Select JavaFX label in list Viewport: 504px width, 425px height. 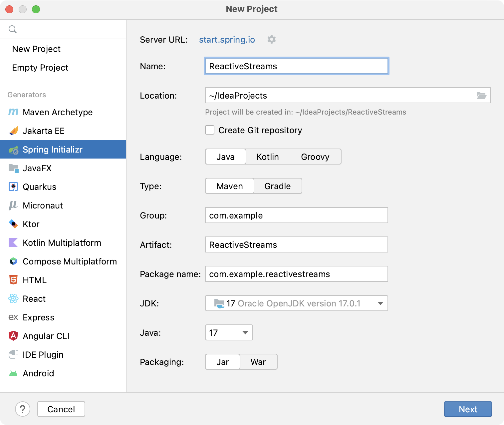37,168
